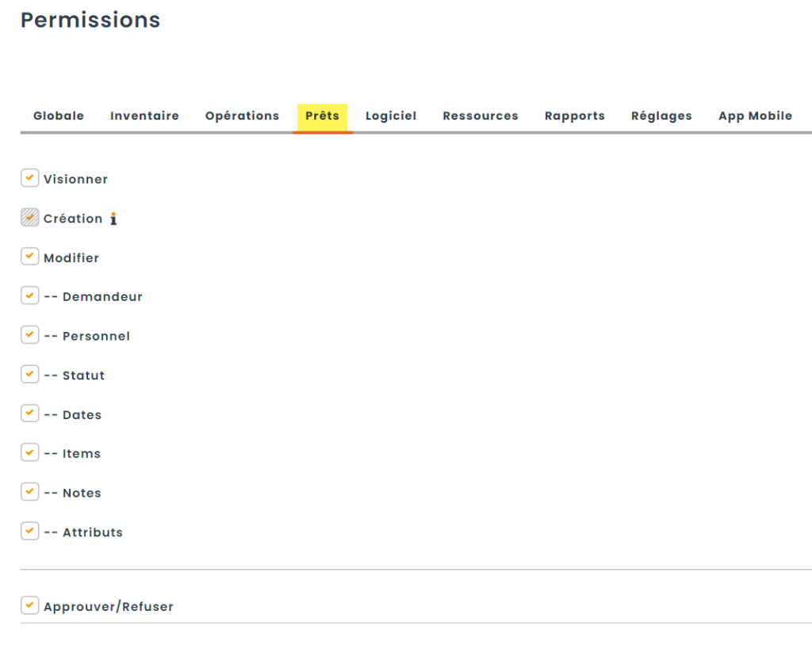Go to the Opérations tab
The width and height of the screenshot is (812, 645).
[x=242, y=116]
